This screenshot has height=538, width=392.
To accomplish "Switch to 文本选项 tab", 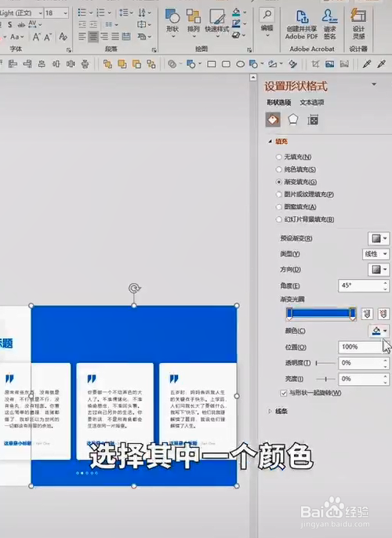I will click(312, 102).
